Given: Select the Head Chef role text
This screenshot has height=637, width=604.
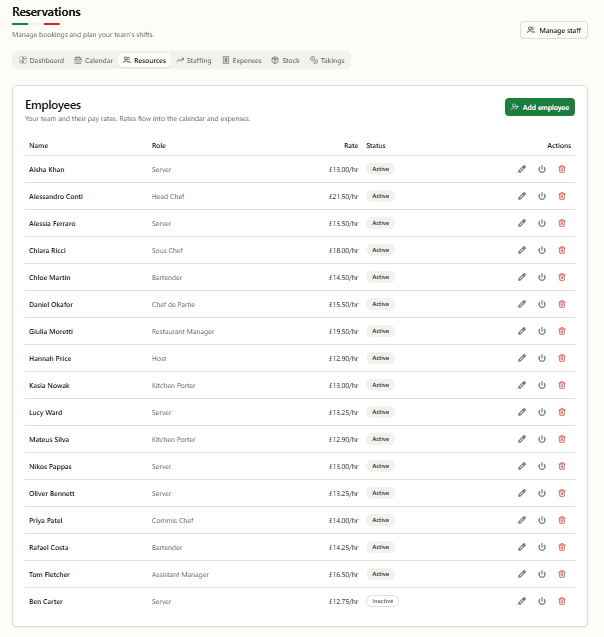Looking at the screenshot, I should tap(168, 197).
